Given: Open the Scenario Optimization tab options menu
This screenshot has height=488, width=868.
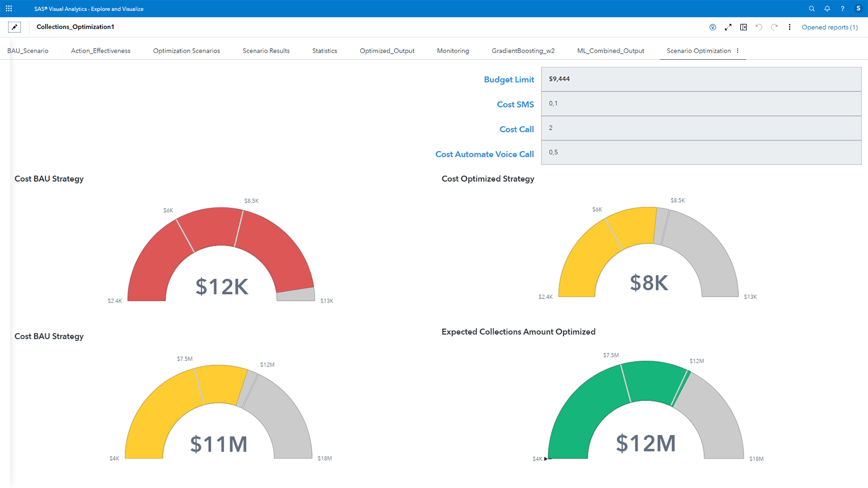Looking at the screenshot, I should [x=737, y=51].
